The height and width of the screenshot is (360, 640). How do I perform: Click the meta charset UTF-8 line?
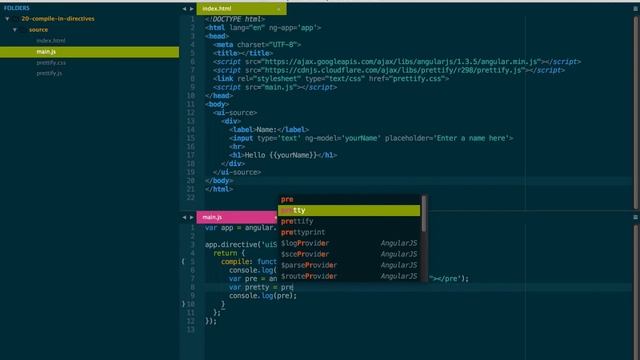257,44
